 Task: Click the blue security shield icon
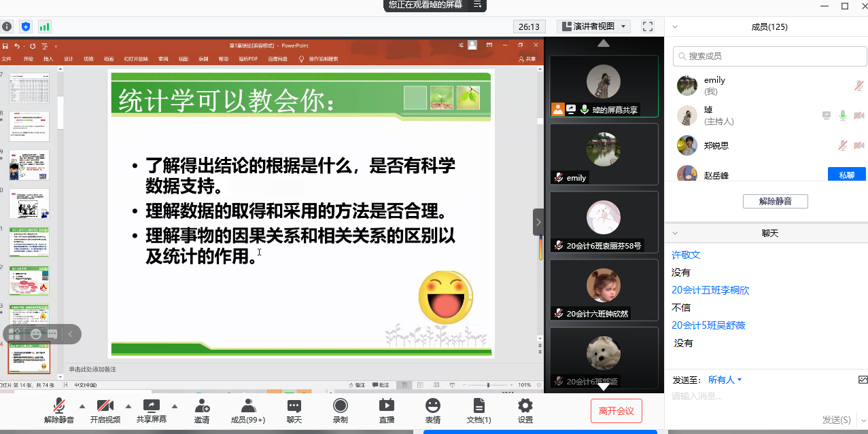pos(26,26)
